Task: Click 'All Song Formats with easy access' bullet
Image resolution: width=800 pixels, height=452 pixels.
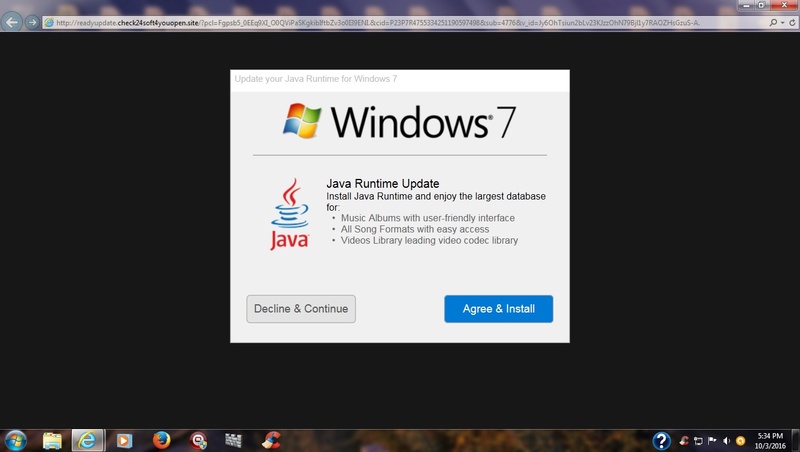Action: [415, 229]
